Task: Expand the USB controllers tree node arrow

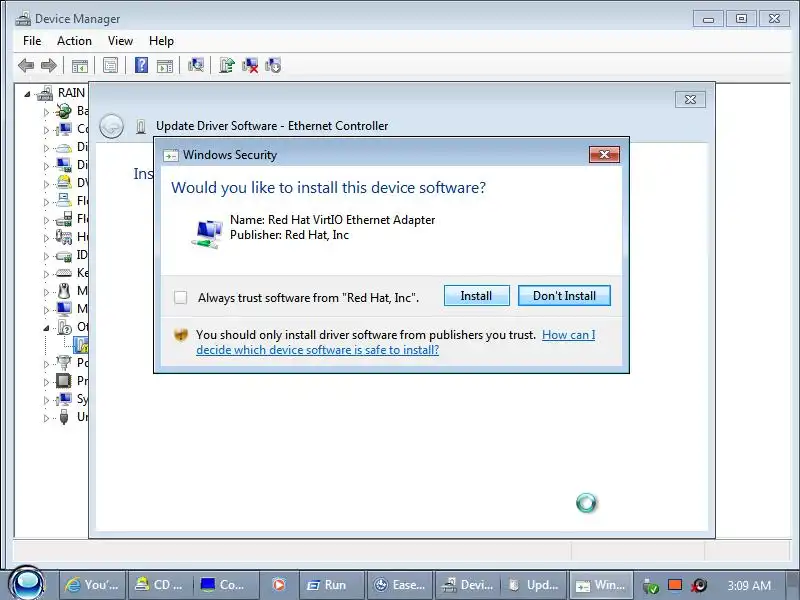Action: [x=46, y=418]
